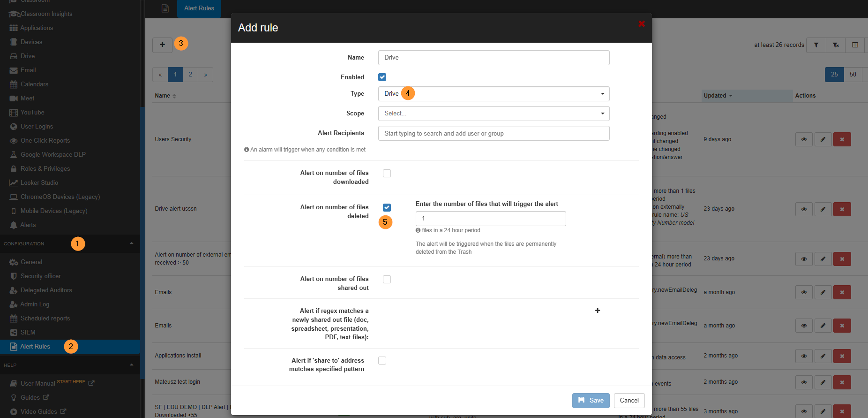Open the Email sidebar item
Image resolution: width=868 pixels, height=418 pixels.
[x=28, y=70]
